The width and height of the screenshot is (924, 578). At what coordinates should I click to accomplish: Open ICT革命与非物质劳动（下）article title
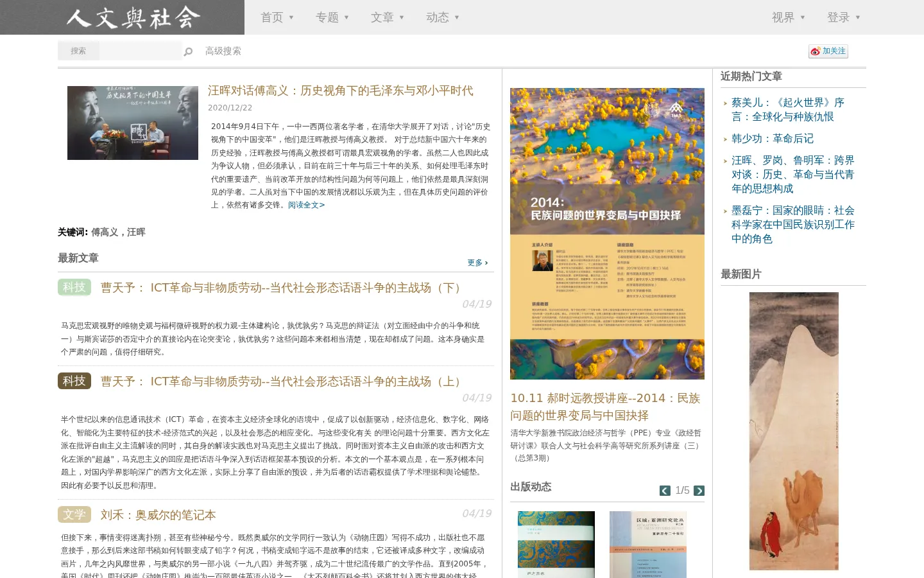[283, 288]
